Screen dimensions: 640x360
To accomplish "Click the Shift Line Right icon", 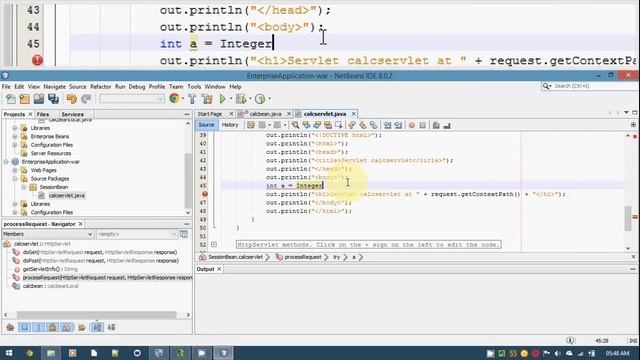I will point(398,125).
